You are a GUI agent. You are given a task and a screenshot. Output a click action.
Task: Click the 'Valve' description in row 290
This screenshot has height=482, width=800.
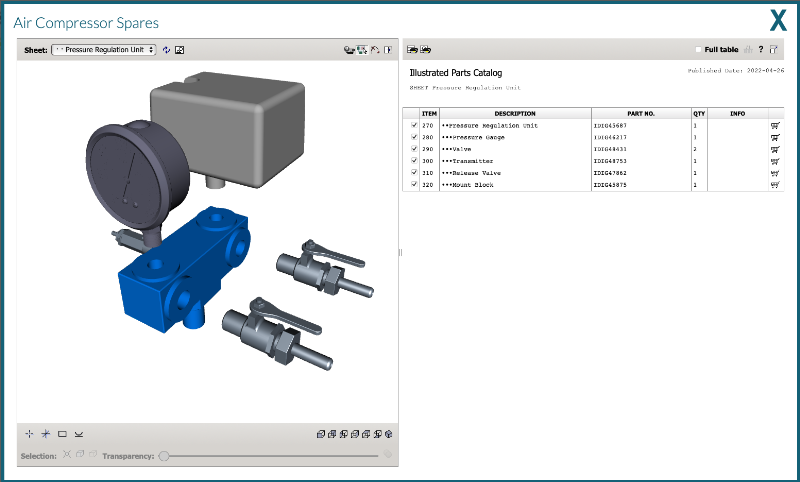pos(456,149)
